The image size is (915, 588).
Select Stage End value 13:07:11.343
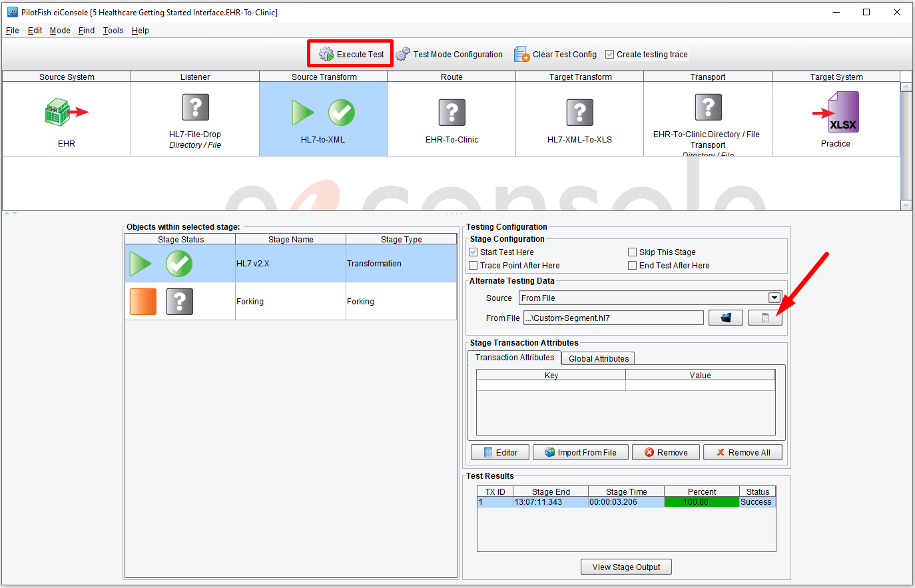[x=551, y=502]
